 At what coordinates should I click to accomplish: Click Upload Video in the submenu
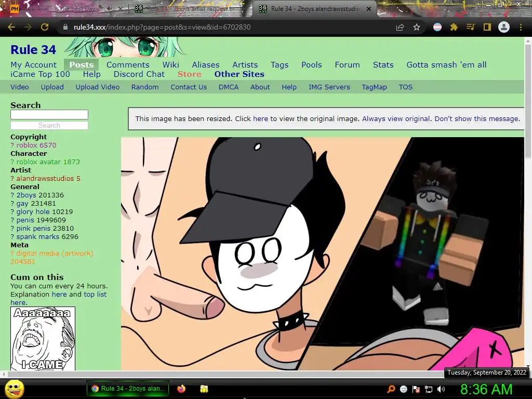coord(97,87)
